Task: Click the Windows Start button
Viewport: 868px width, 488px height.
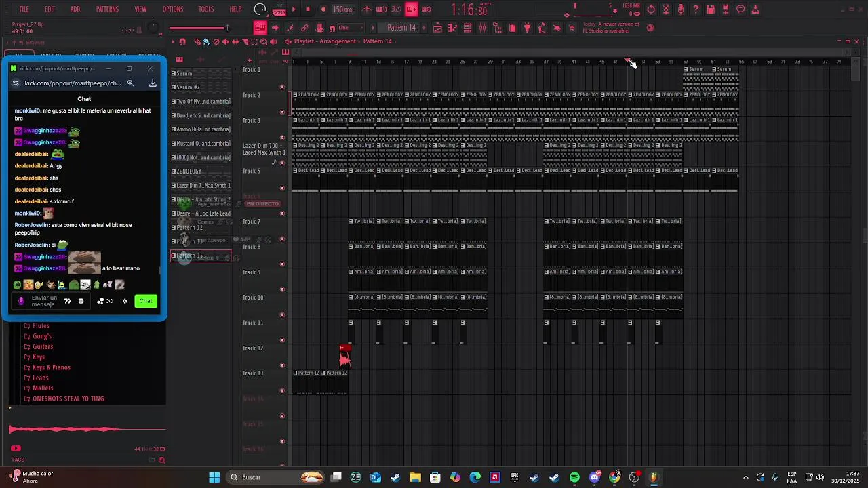Action: click(x=214, y=477)
